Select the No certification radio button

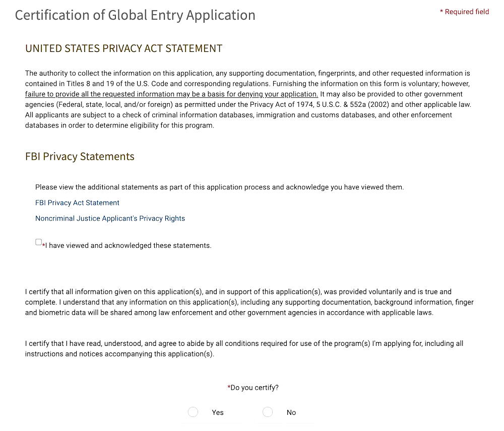268,412
